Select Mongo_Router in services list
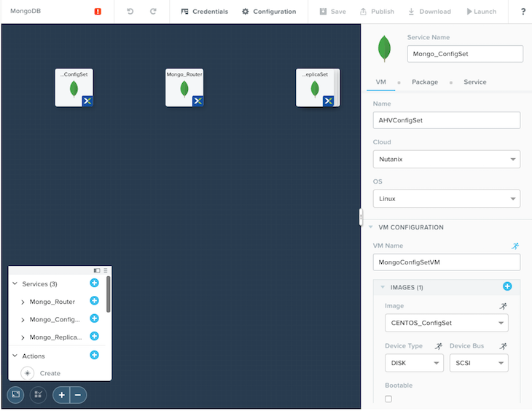Screen dimensions: 532x411 click(x=52, y=302)
